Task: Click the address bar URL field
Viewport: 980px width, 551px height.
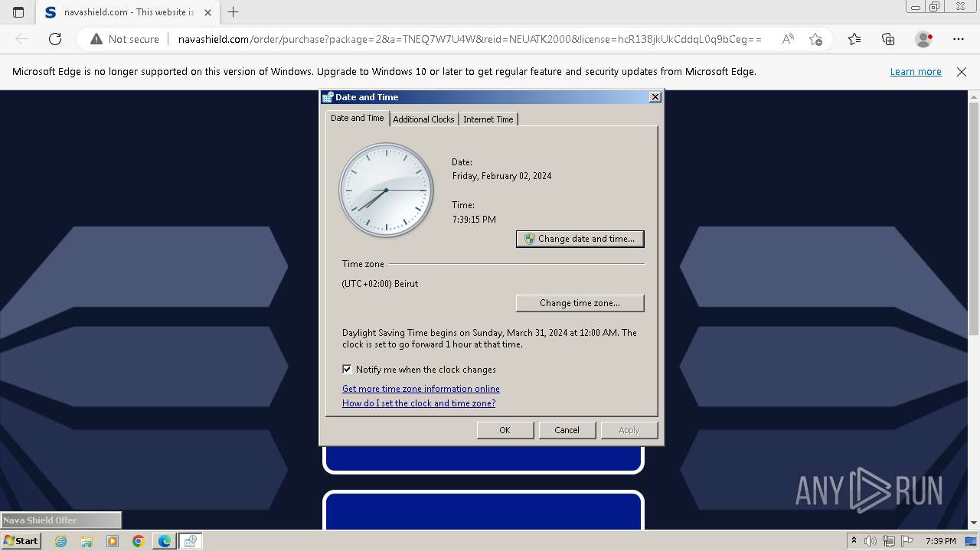Action: point(469,39)
